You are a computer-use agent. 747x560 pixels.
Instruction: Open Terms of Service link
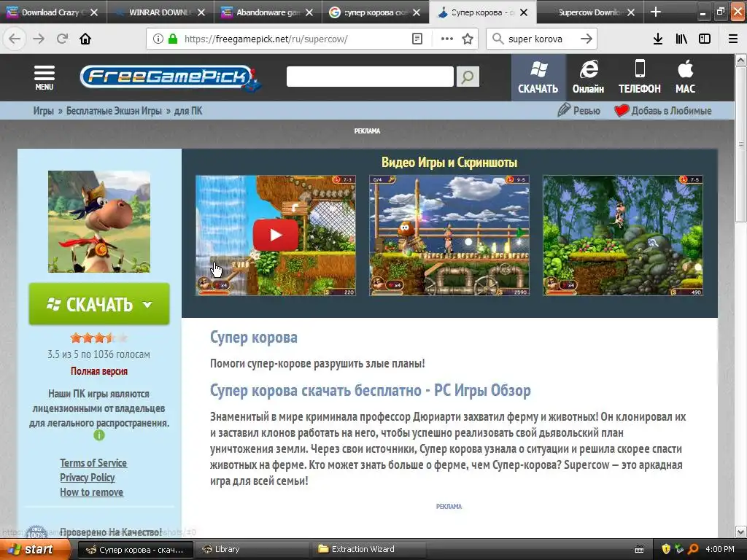[93, 463]
